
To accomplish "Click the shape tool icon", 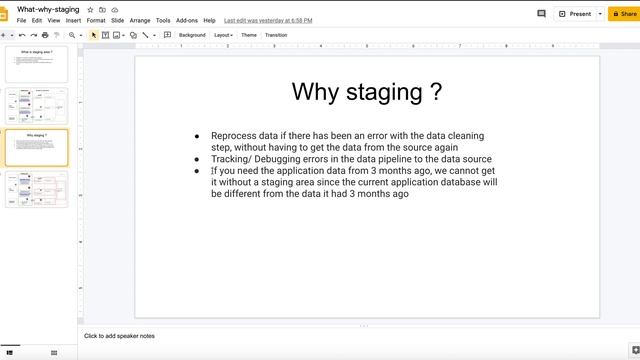I will coord(133,35).
